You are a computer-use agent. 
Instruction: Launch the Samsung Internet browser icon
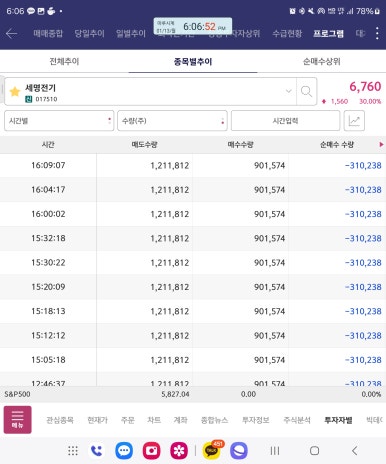(x=239, y=451)
